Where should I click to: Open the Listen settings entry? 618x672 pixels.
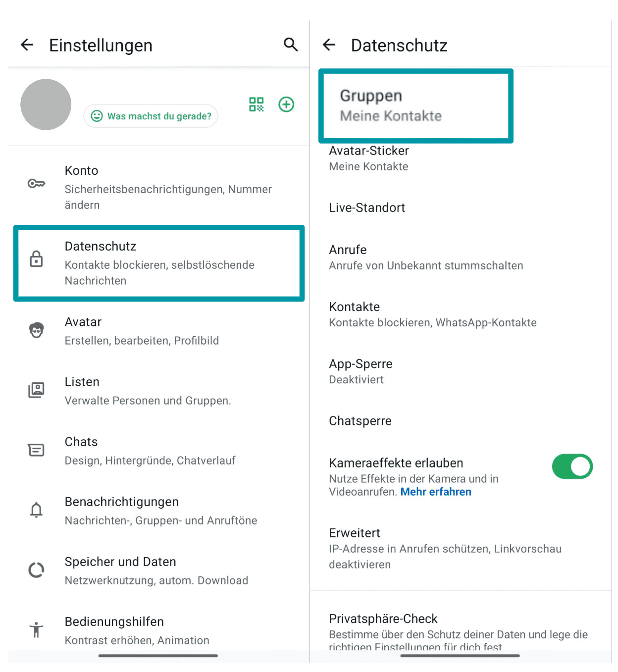pyautogui.click(x=148, y=391)
